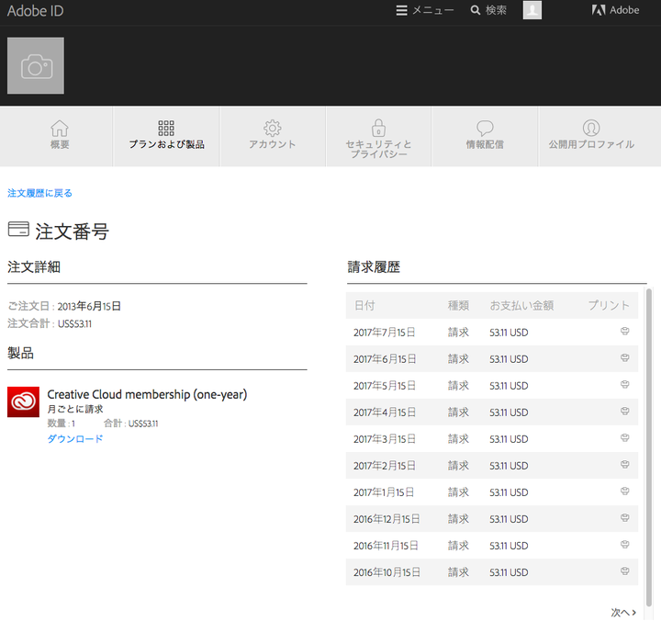
Task: Print invoice for 2017年6月15日
Action: click(625, 358)
